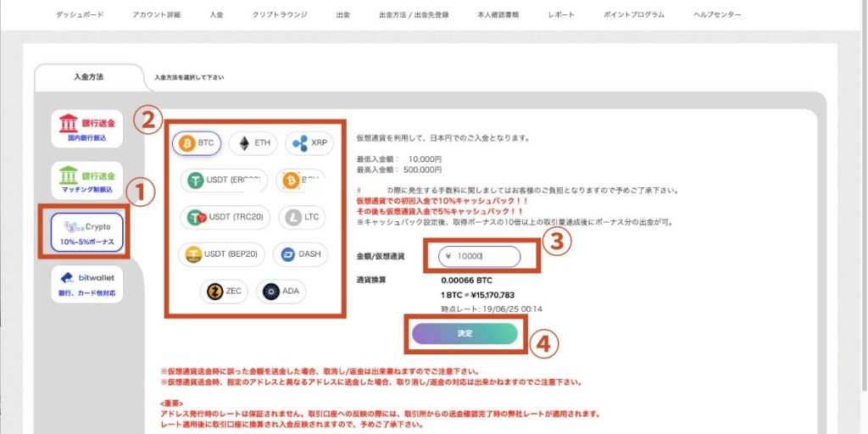Click the 決定 confirm button

tap(465, 334)
